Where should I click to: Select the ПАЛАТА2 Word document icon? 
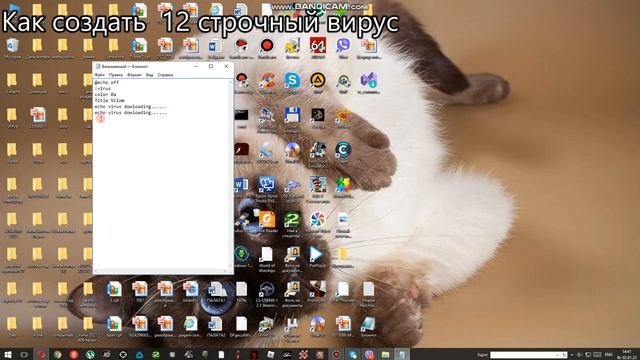click(216, 326)
